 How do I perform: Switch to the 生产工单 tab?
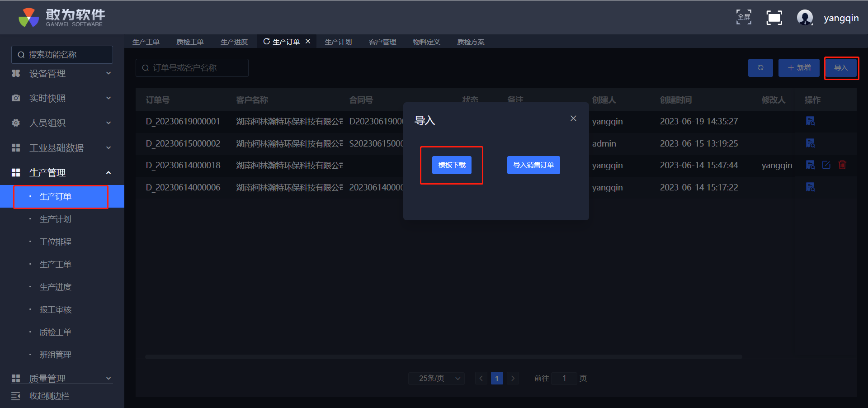(146, 42)
